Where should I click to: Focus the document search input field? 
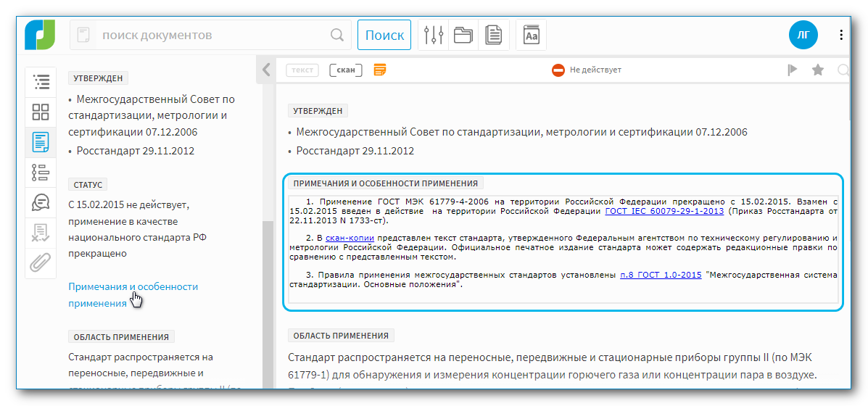pyautogui.click(x=210, y=36)
